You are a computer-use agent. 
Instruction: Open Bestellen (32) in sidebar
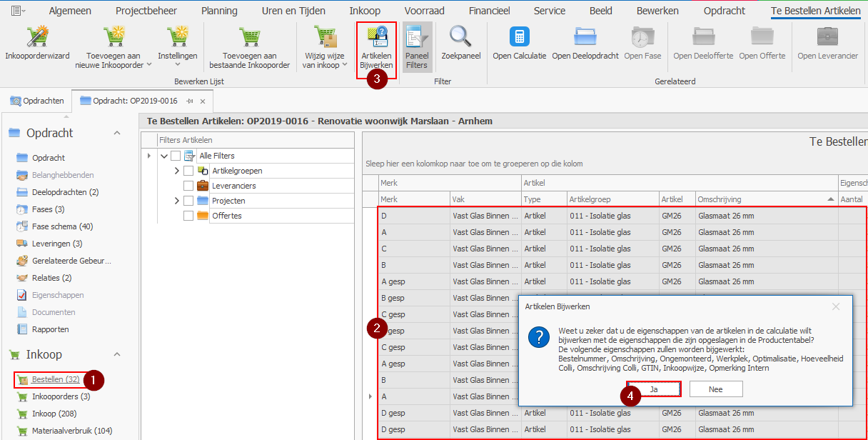tap(56, 379)
